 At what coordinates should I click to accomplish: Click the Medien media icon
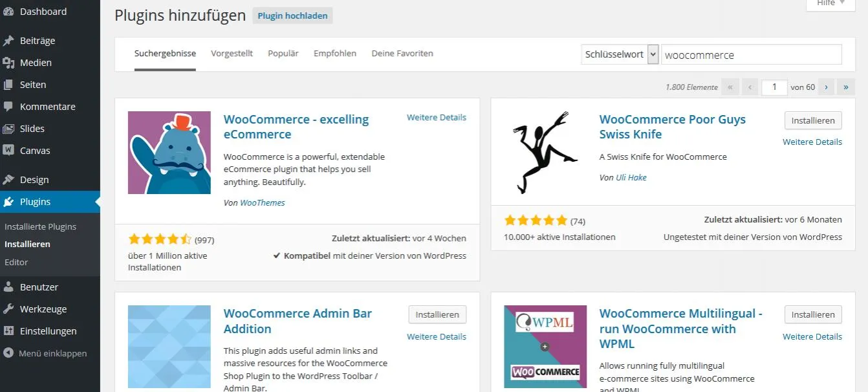tap(8, 63)
